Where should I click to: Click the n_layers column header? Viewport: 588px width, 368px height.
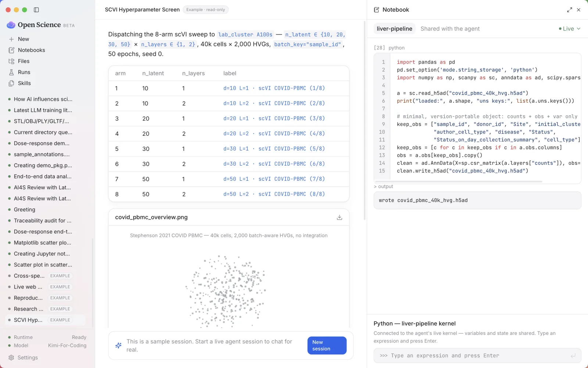(x=193, y=73)
